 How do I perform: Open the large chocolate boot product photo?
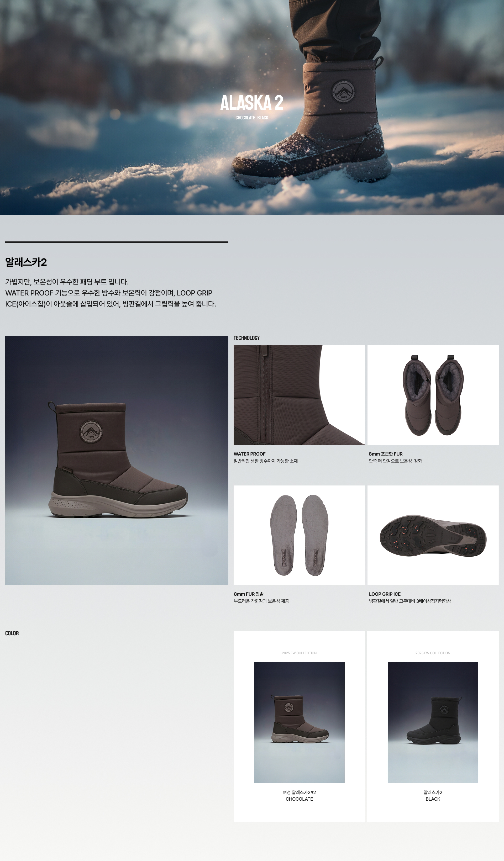117,460
